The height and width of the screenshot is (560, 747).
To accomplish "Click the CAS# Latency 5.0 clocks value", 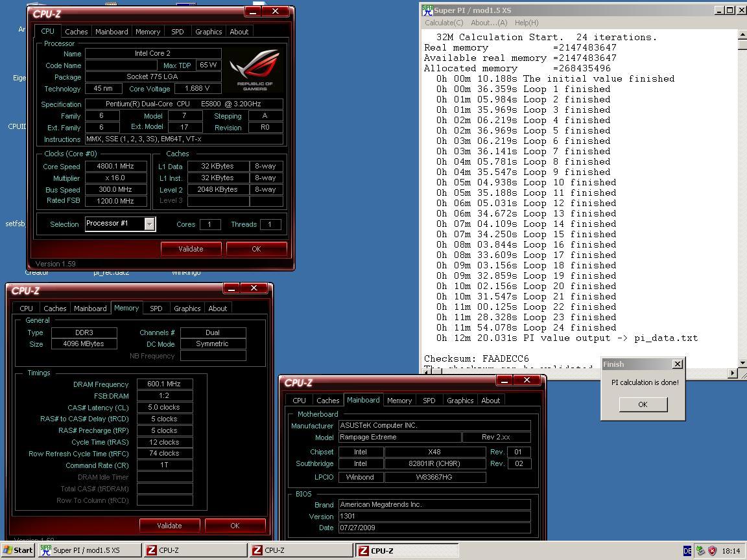I will click(164, 407).
